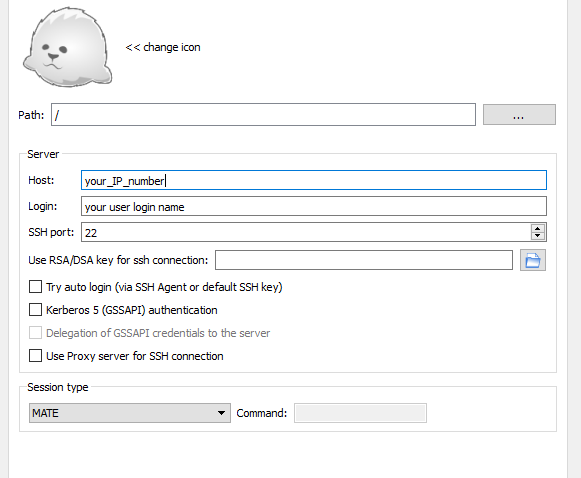Enable Try auto login checkbox

[x=35, y=287]
